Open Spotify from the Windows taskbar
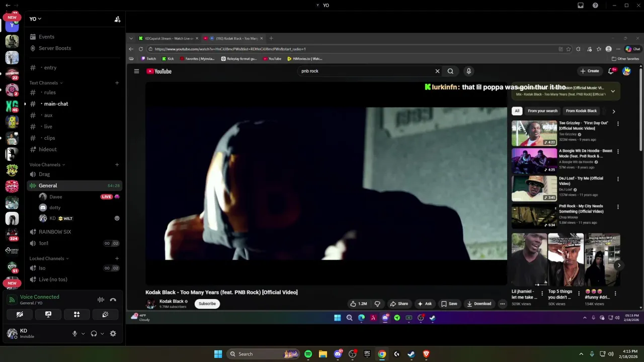 [x=308, y=354]
